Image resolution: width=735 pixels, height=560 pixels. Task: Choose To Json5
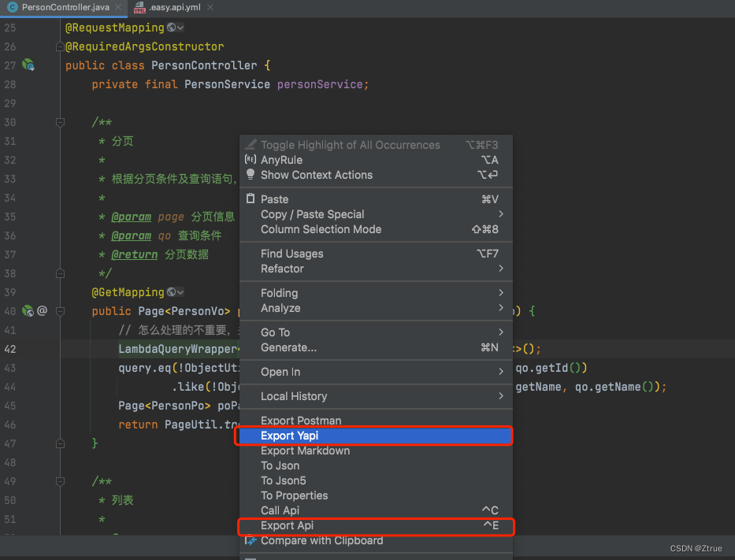[x=376, y=480]
